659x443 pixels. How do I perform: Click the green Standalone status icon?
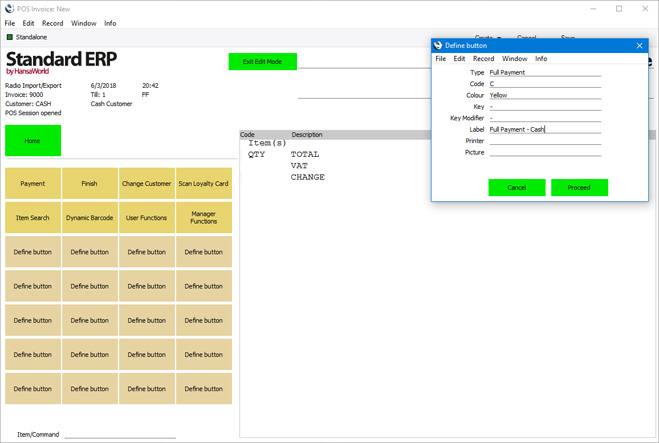[10, 37]
